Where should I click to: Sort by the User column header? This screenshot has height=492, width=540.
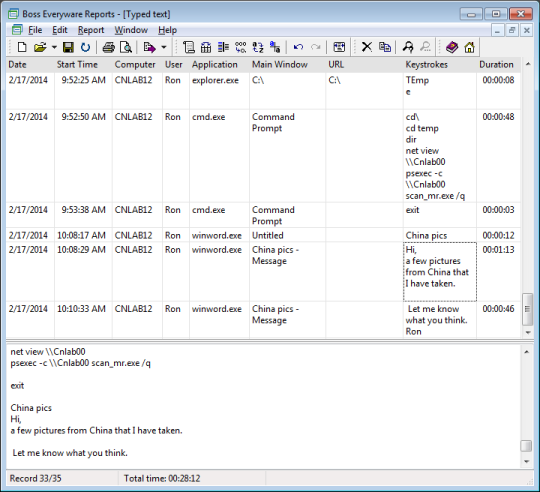(x=176, y=65)
